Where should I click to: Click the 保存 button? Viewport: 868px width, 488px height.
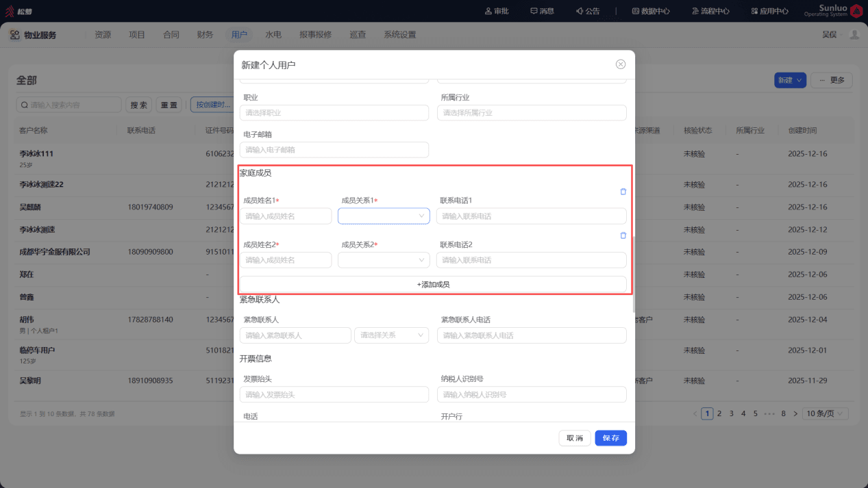pos(611,438)
